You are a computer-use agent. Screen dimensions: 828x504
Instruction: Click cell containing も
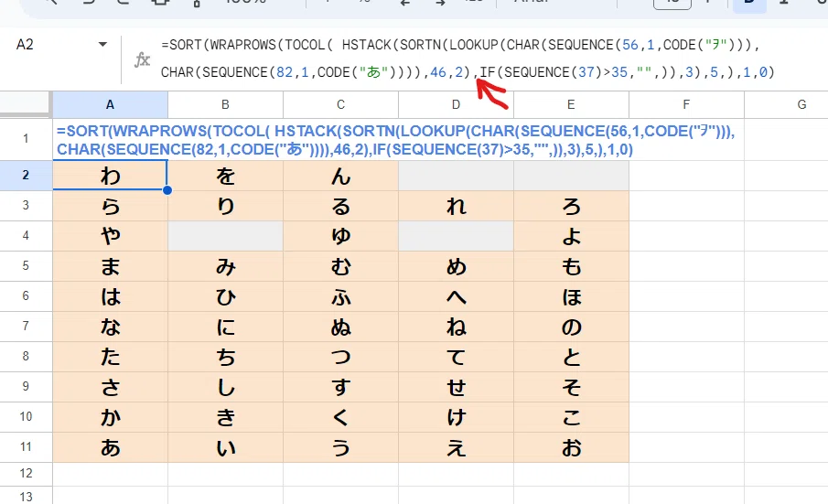point(571,265)
